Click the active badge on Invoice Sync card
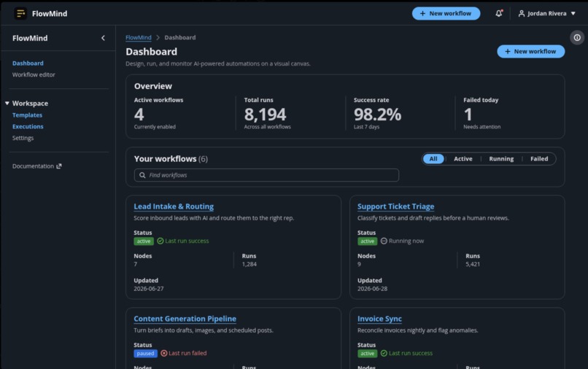Screen dimensions: 588x369 367,353
